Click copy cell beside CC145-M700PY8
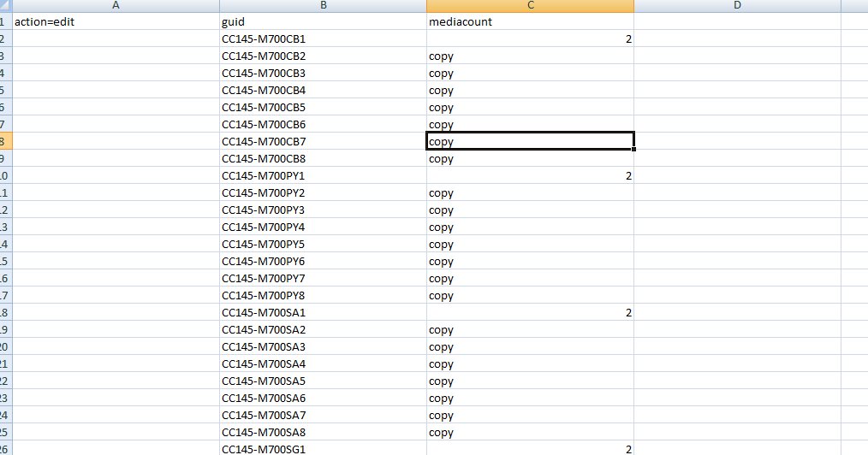 pos(531,296)
